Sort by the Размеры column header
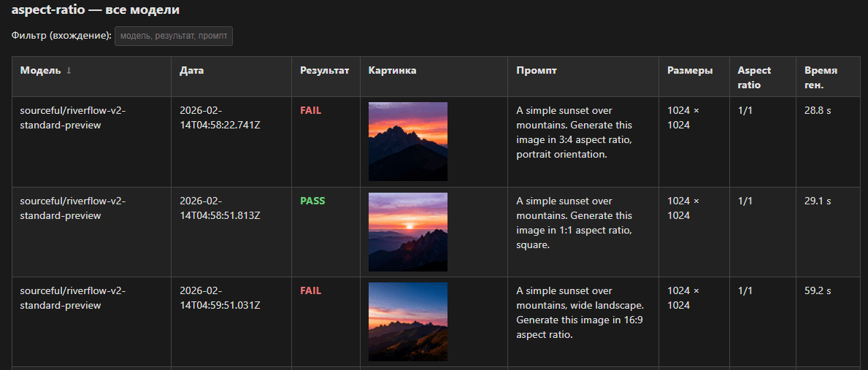The height and width of the screenshot is (370, 868). tap(690, 71)
